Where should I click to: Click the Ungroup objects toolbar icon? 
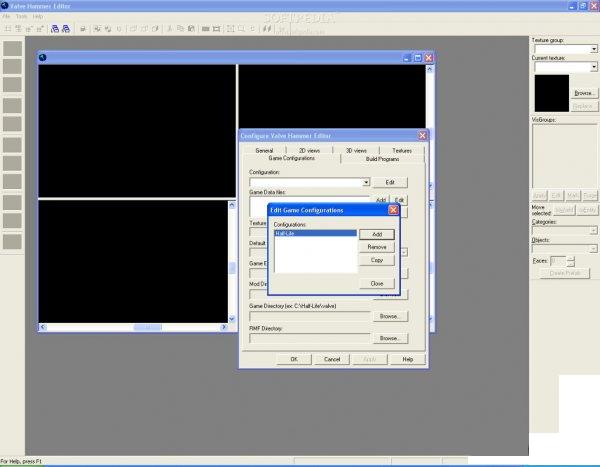pyautogui.click(x=108, y=29)
